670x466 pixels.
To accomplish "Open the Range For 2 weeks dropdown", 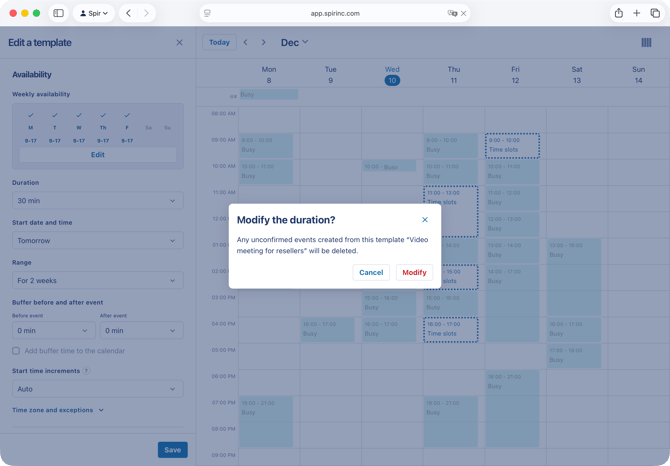I will click(97, 281).
